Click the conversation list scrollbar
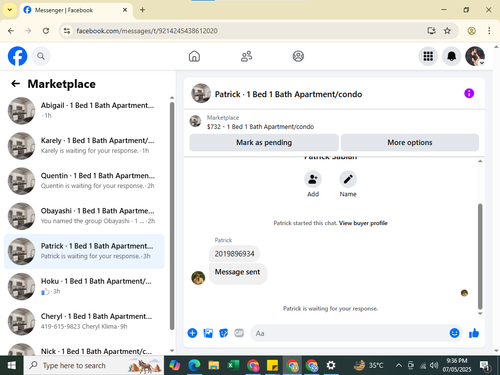500x375 pixels. point(172,216)
